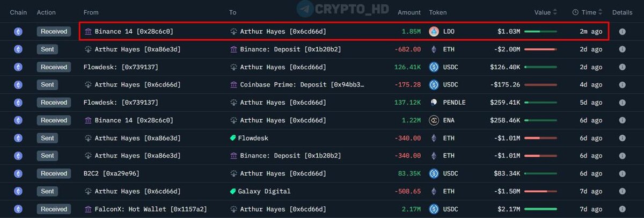This screenshot has width=644, height=218.
Task: Click the bank icon beside FalconX: Hot Wallet
Action: tap(88, 209)
